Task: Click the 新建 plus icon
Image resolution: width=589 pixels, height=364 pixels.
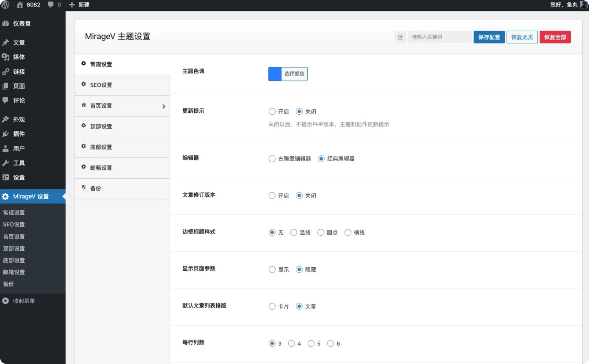Action: 71,5
